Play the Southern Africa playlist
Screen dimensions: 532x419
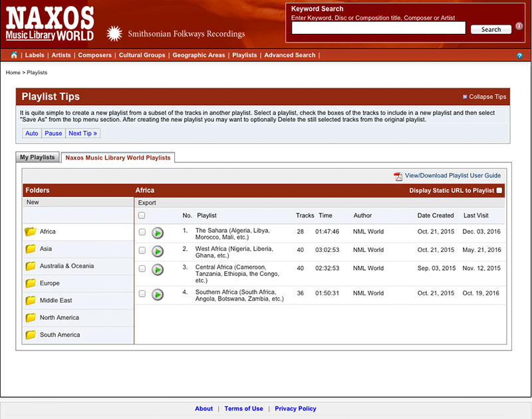click(x=158, y=294)
